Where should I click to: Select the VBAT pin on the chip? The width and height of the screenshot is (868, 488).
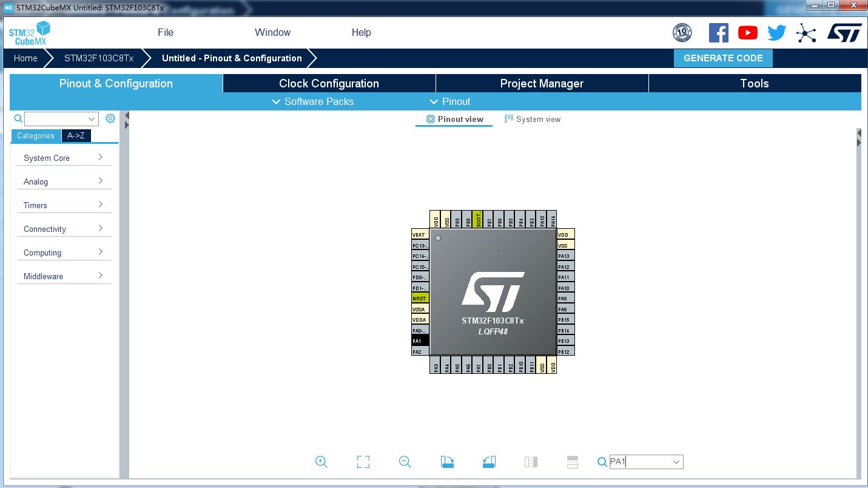(420, 235)
